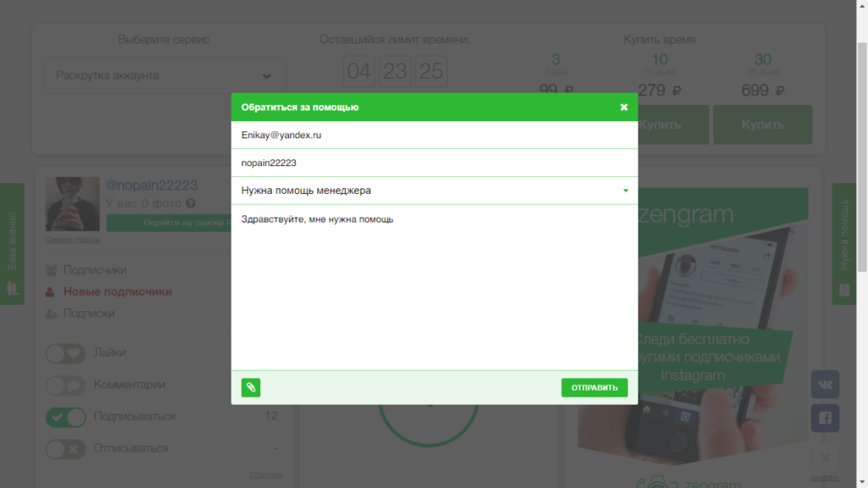Click the 699 ₽ price text
Screen dimensions: 868x488
pos(763,90)
